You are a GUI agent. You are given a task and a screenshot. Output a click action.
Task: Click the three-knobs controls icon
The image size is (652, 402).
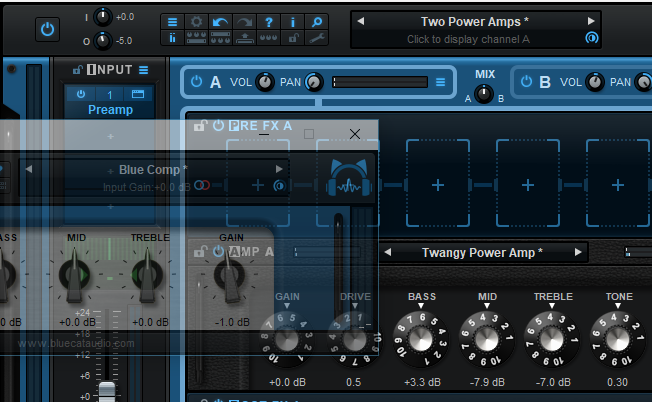click(269, 38)
